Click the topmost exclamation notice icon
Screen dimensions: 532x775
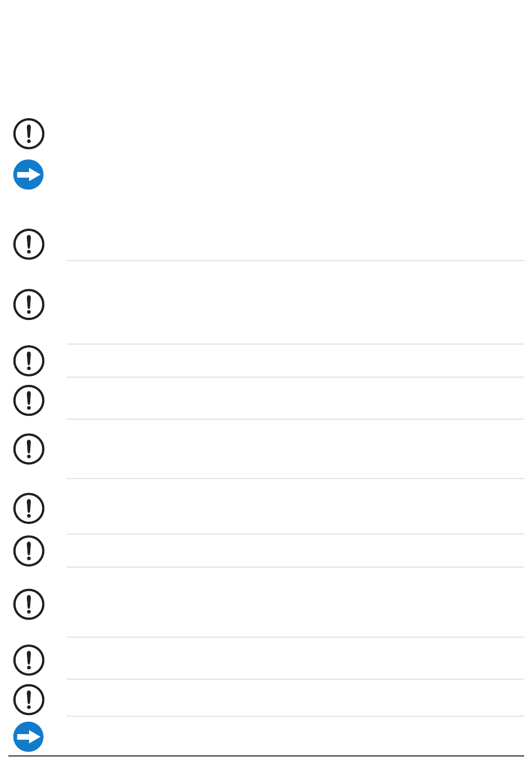(x=29, y=134)
